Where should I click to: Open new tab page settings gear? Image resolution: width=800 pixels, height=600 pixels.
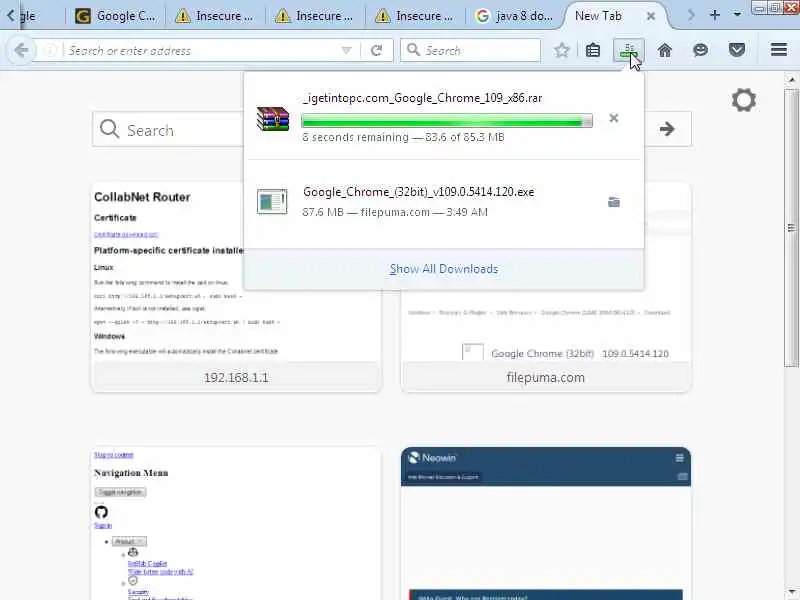coord(743,100)
